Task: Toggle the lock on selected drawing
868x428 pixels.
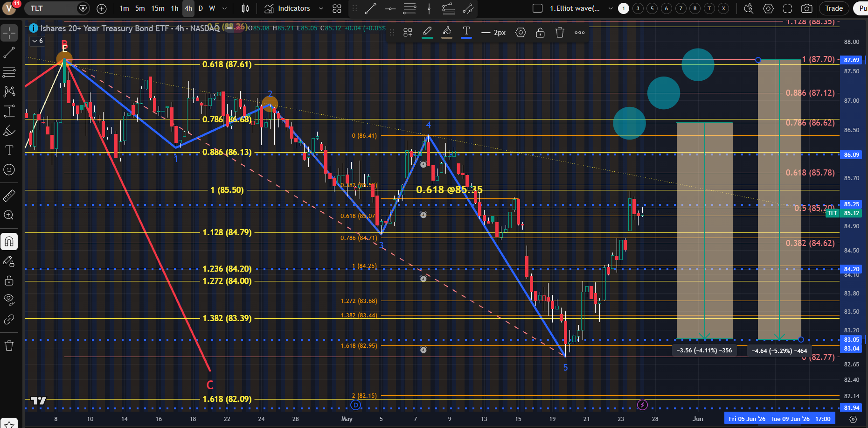Action: click(x=540, y=33)
